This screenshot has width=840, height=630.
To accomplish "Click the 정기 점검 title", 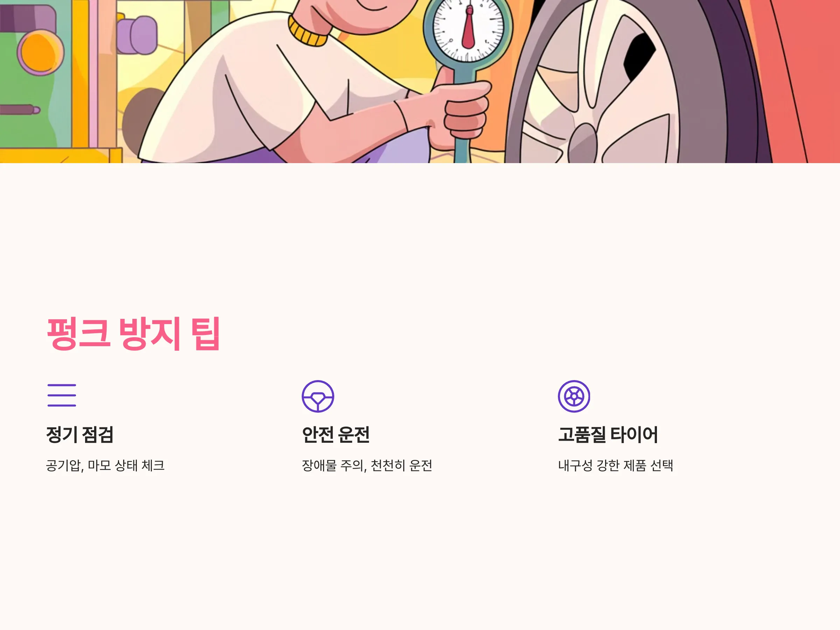I will 80,434.
